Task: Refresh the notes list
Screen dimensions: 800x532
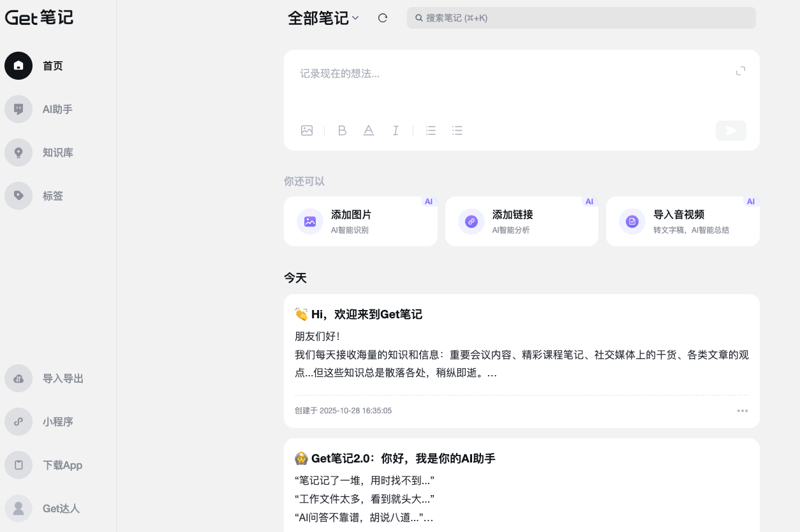Action: point(382,18)
